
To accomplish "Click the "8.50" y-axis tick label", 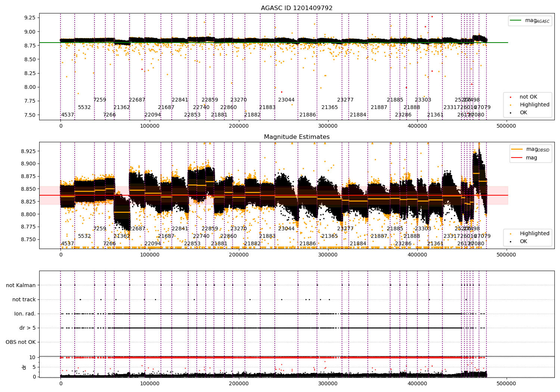I will [29, 59].
